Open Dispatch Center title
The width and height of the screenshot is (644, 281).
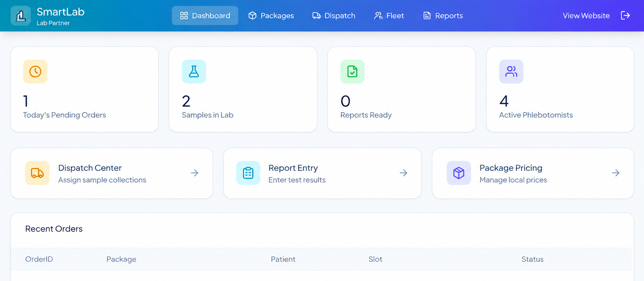90,168
